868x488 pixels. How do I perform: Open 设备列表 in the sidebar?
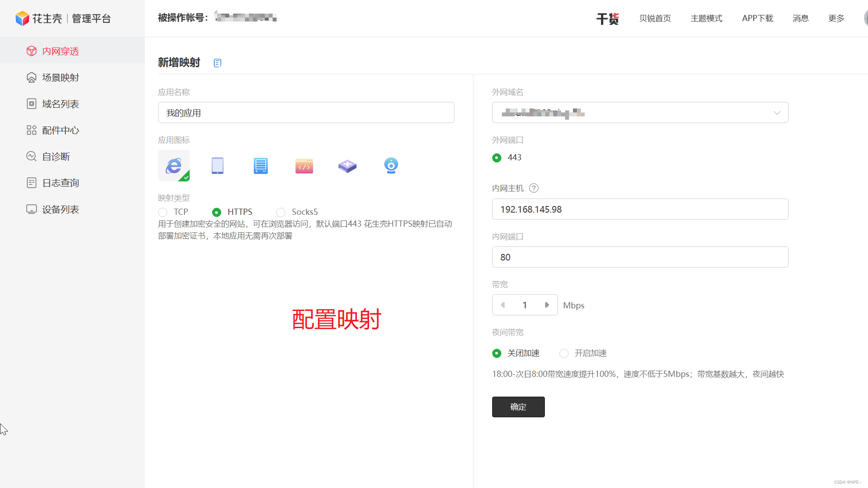(x=61, y=210)
